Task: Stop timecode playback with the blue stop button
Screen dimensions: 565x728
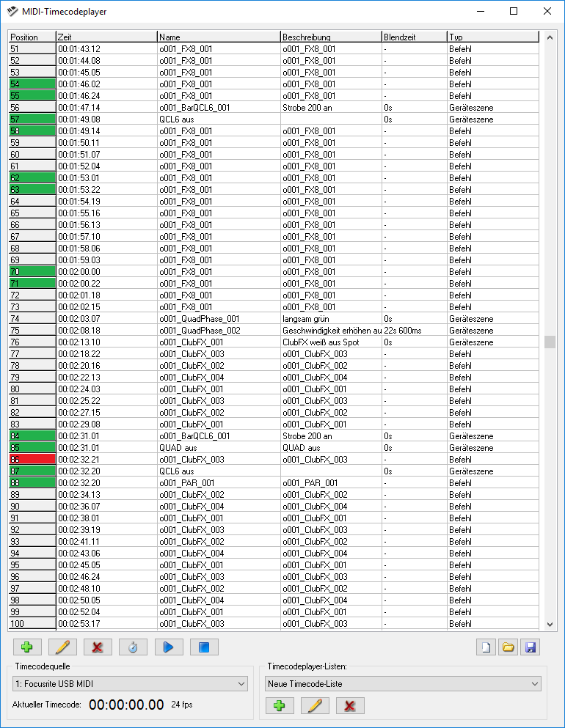Action: pyautogui.click(x=204, y=647)
